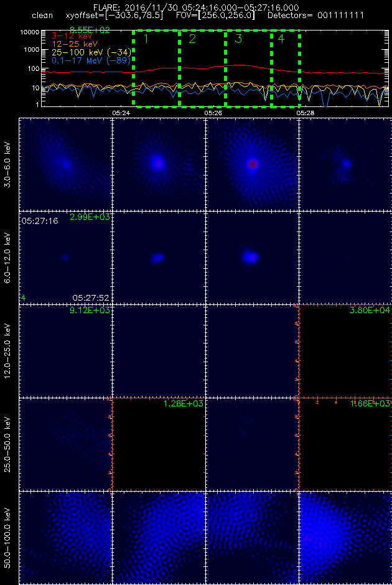Select interval label 4 in the light curve
This screenshot has height=585, width=392.
pyautogui.click(x=281, y=39)
